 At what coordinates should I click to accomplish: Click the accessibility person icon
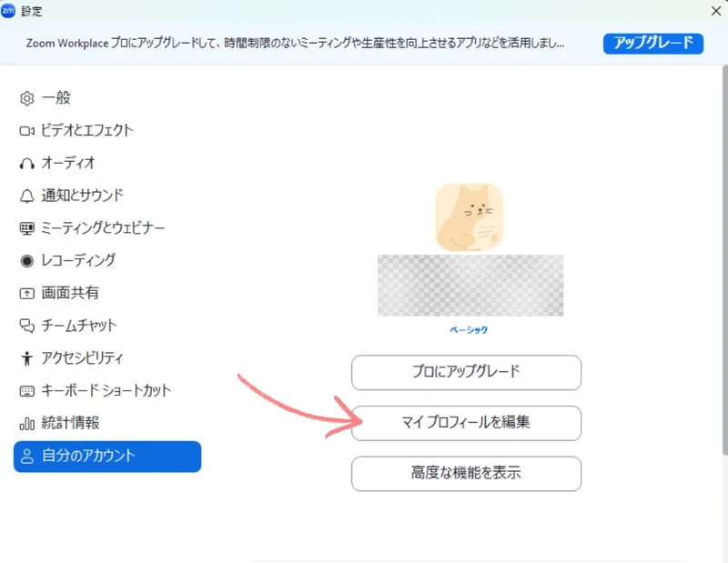coord(26,358)
